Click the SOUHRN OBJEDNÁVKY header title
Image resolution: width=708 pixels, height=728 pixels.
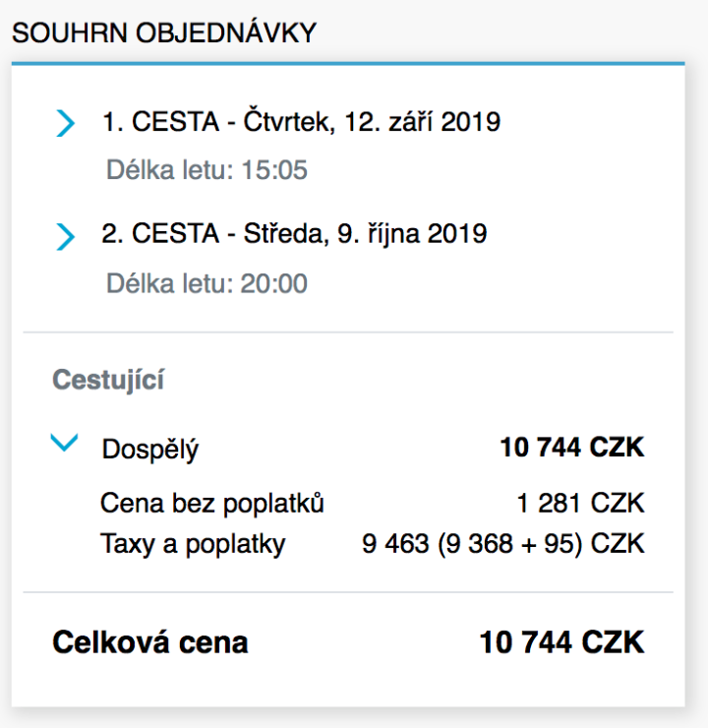pos(163,33)
